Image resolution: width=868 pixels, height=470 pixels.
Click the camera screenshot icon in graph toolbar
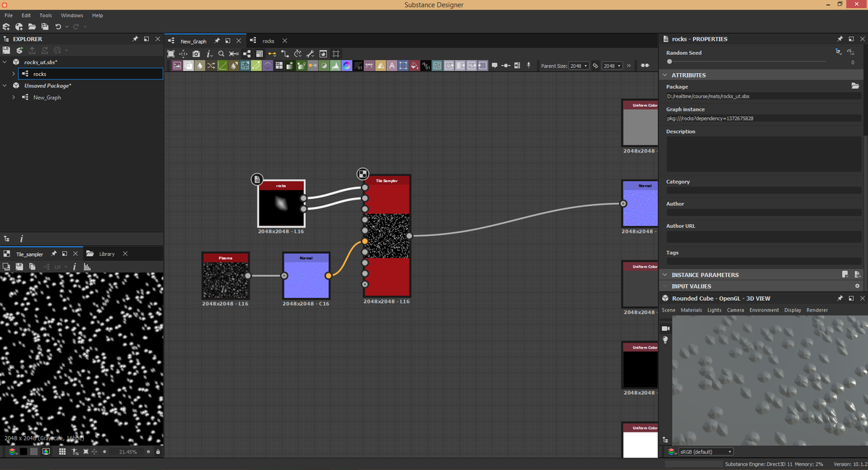[196, 54]
